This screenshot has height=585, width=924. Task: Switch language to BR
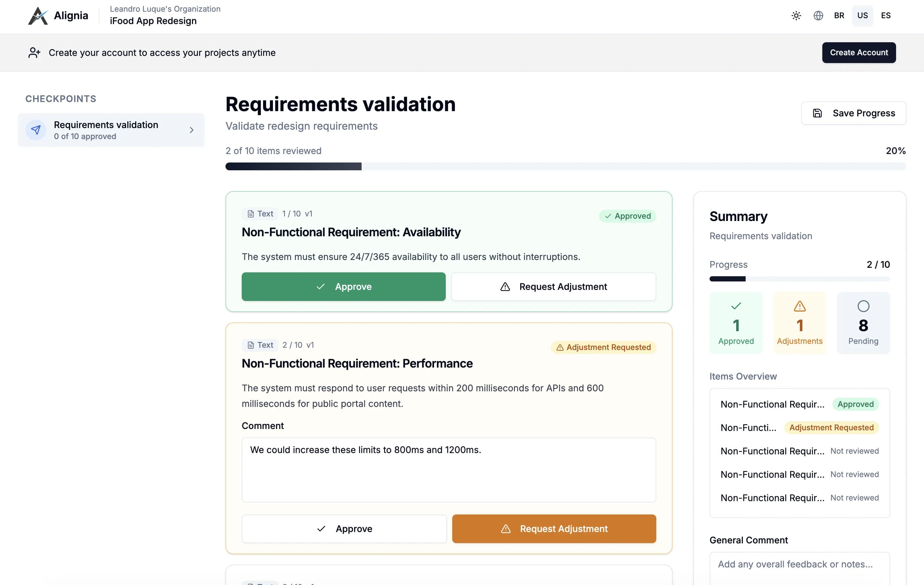[x=839, y=15]
